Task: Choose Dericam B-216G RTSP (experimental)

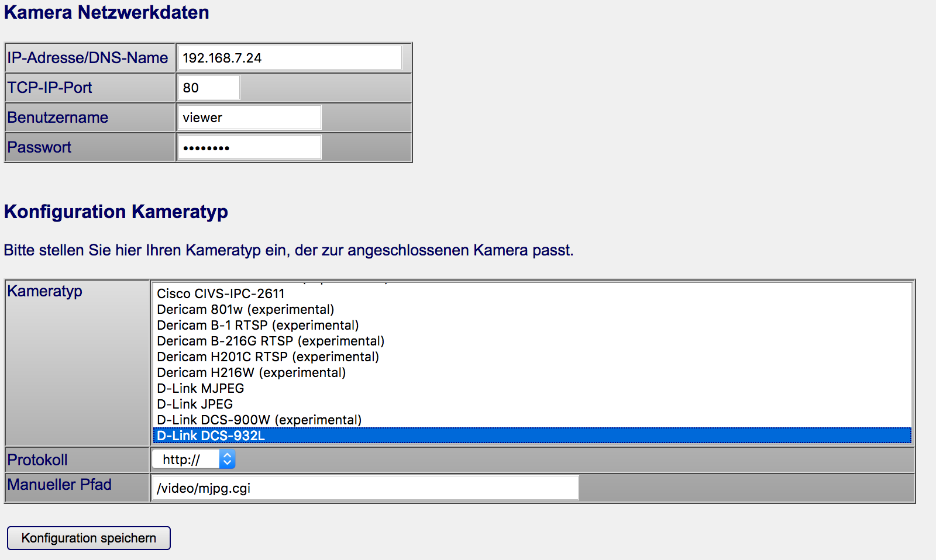Action: (532, 341)
